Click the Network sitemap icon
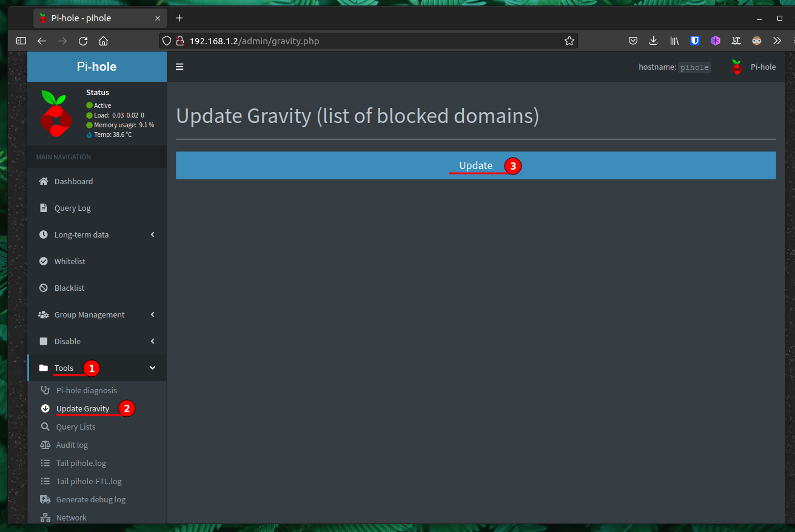Viewport: 795px width, 532px height. click(x=45, y=517)
